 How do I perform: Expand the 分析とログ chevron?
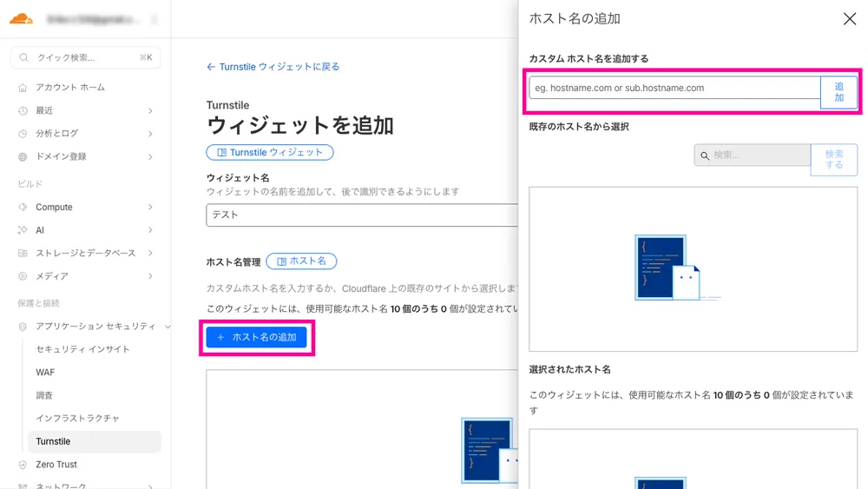150,134
